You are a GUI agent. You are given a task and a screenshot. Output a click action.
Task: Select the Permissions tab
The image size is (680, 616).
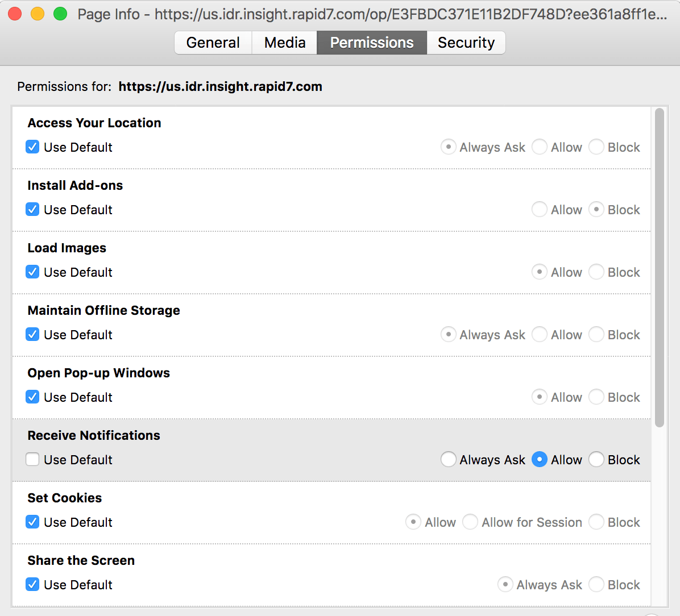point(372,43)
